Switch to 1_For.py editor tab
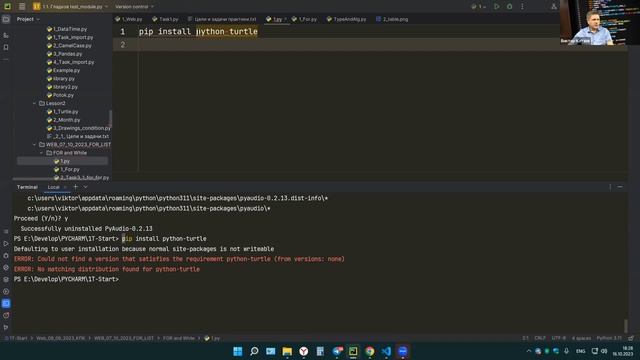This screenshot has width=640, height=360. point(304,19)
